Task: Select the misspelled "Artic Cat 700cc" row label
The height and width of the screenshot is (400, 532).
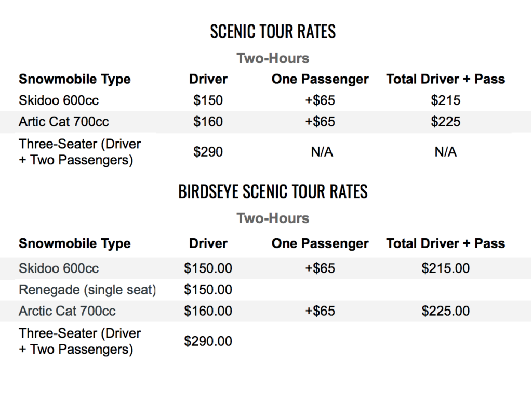Action: [x=64, y=122]
